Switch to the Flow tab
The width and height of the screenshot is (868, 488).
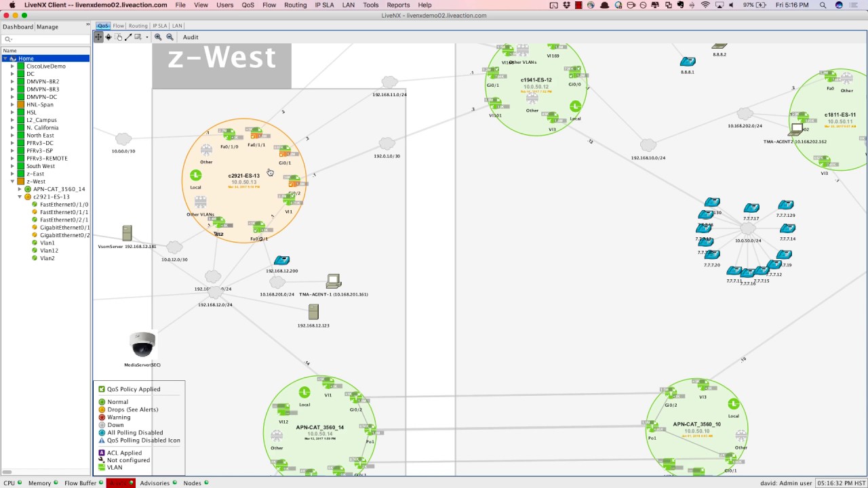(119, 26)
